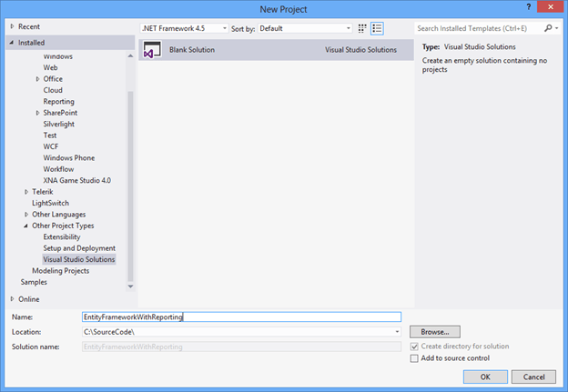Viewport: 568px width, 392px height.
Task: Click scroll up arrow in category tree
Action: 130,56
